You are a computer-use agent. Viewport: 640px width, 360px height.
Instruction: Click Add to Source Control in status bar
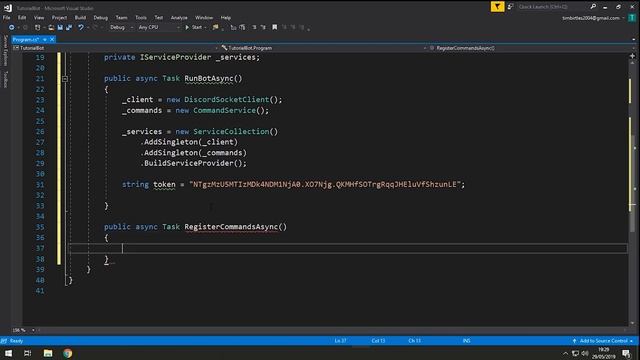click(x=603, y=341)
